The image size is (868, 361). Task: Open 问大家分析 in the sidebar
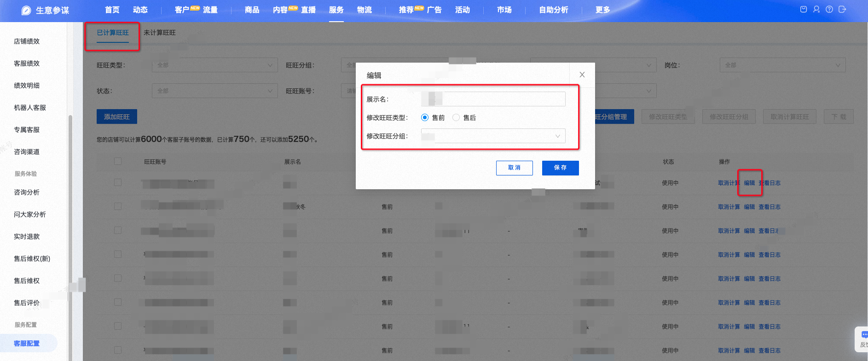30,214
